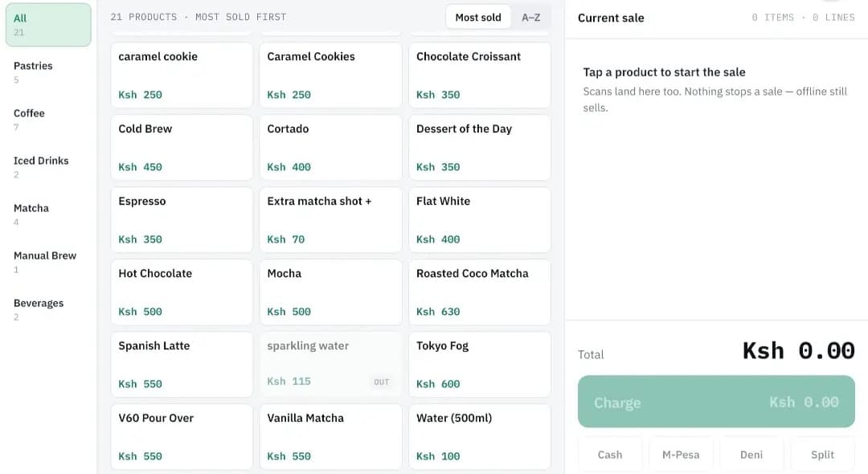
Task: Open the Pastries category
Action: coord(48,72)
